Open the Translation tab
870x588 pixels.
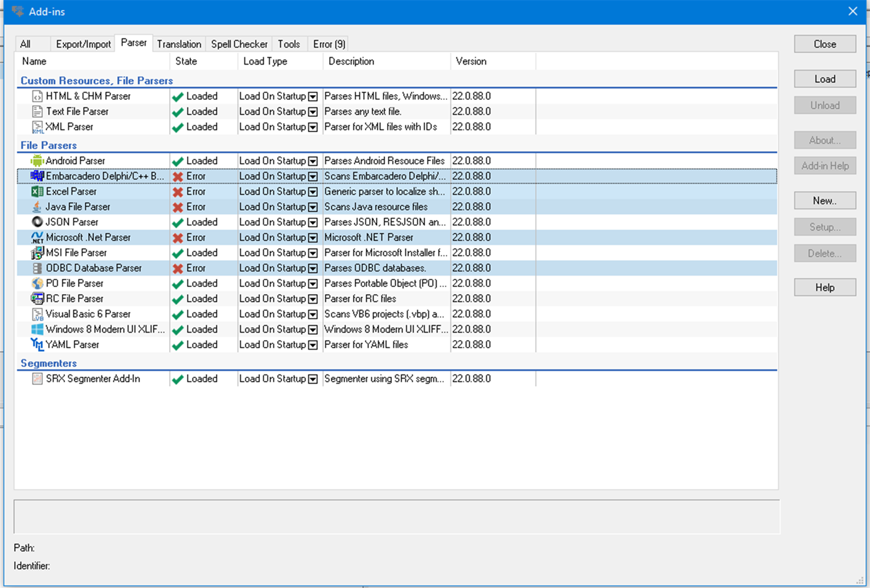[x=179, y=44]
